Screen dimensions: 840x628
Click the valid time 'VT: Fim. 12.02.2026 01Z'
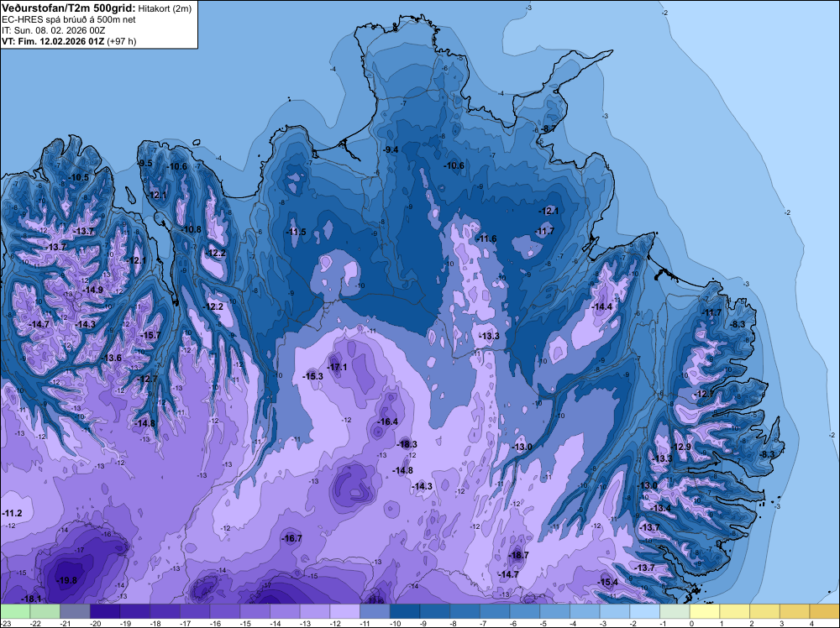pyautogui.click(x=54, y=41)
